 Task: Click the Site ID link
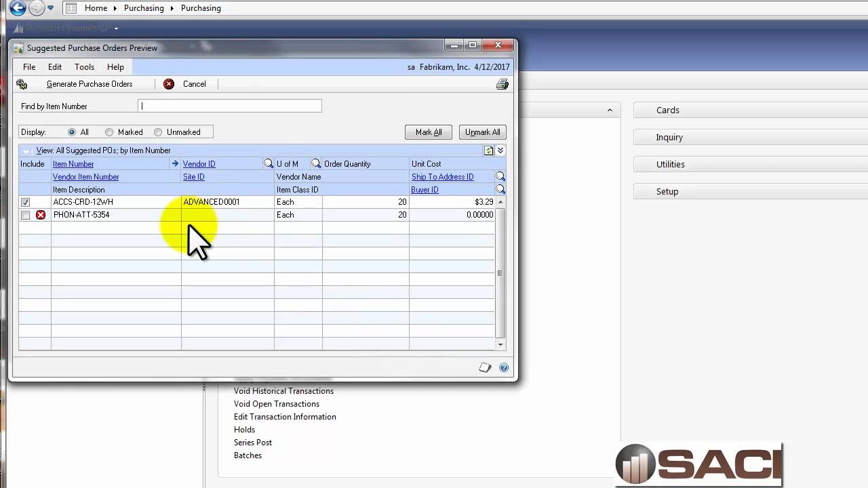[x=194, y=177]
